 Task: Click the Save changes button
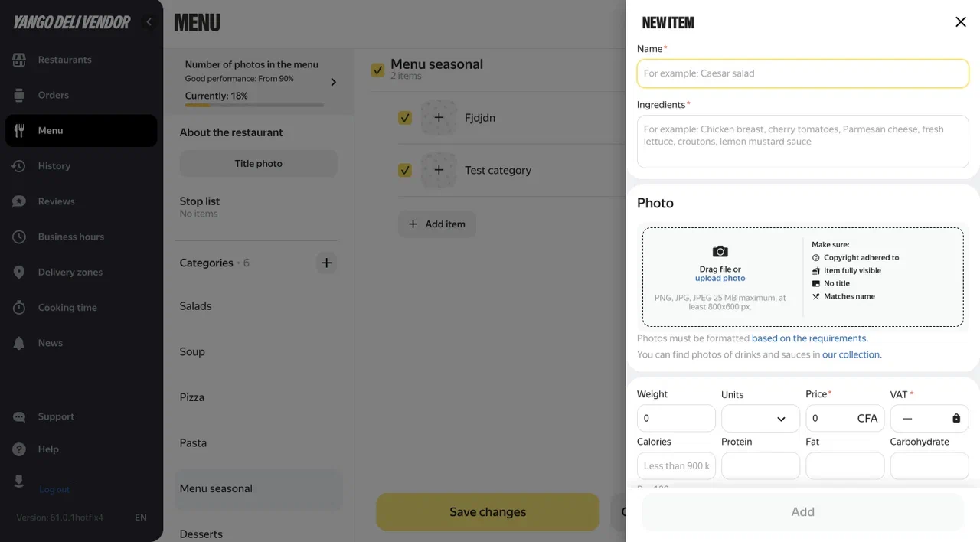click(488, 512)
